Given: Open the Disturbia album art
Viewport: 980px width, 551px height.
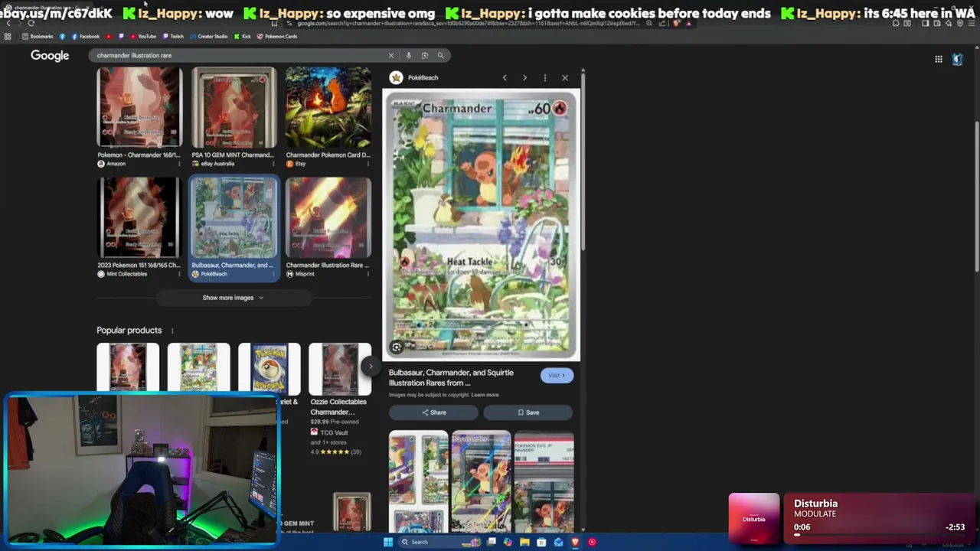Looking at the screenshot, I should point(754,519).
